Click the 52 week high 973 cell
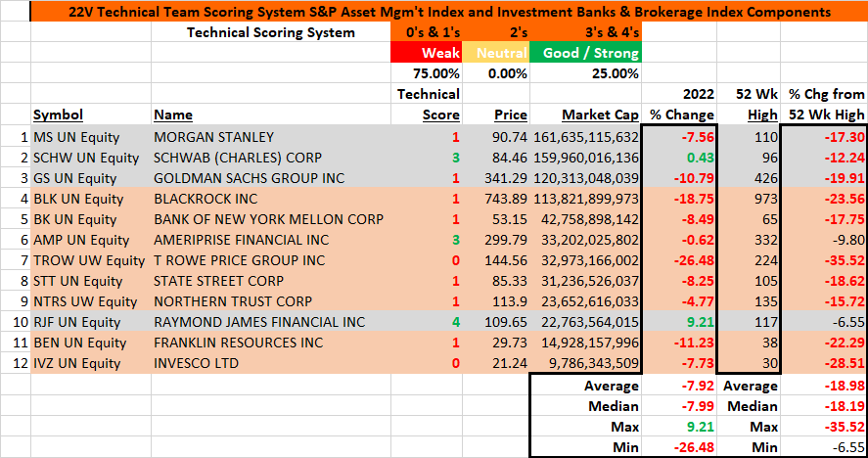Viewport: 868px width, 458px height. [749, 199]
